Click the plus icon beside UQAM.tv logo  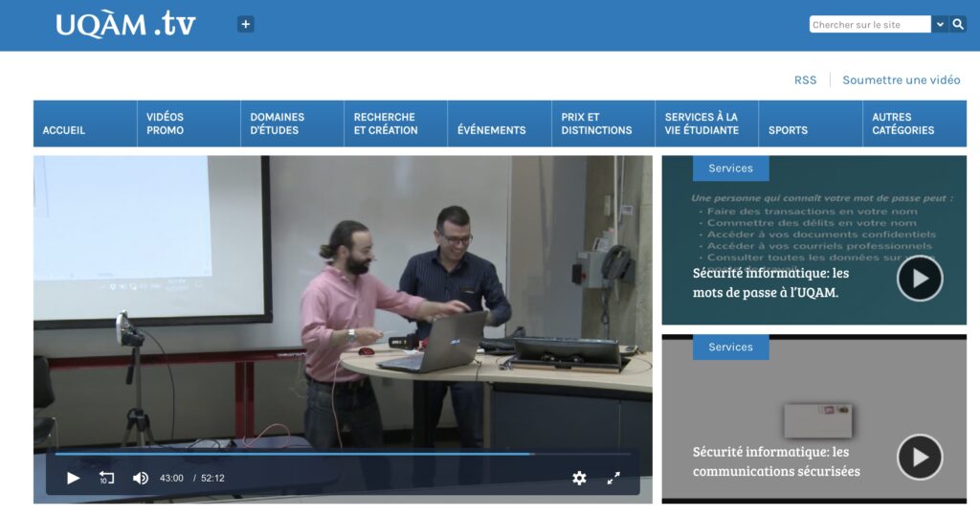(246, 24)
